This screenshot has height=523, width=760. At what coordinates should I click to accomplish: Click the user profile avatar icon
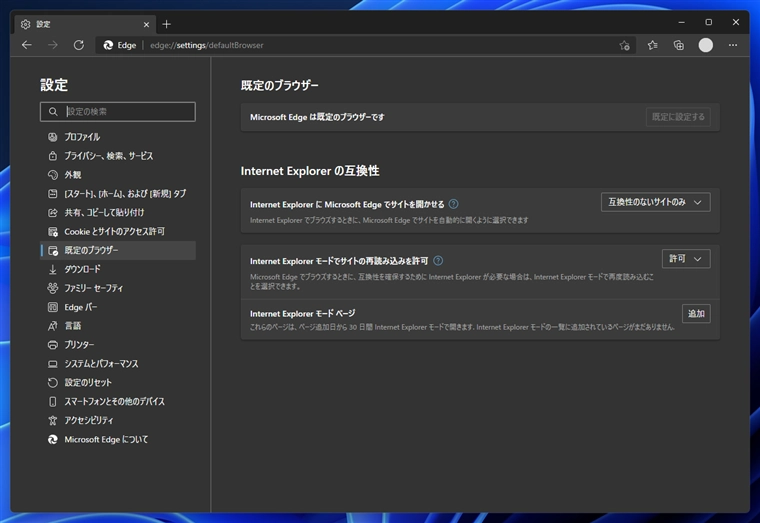pos(706,45)
